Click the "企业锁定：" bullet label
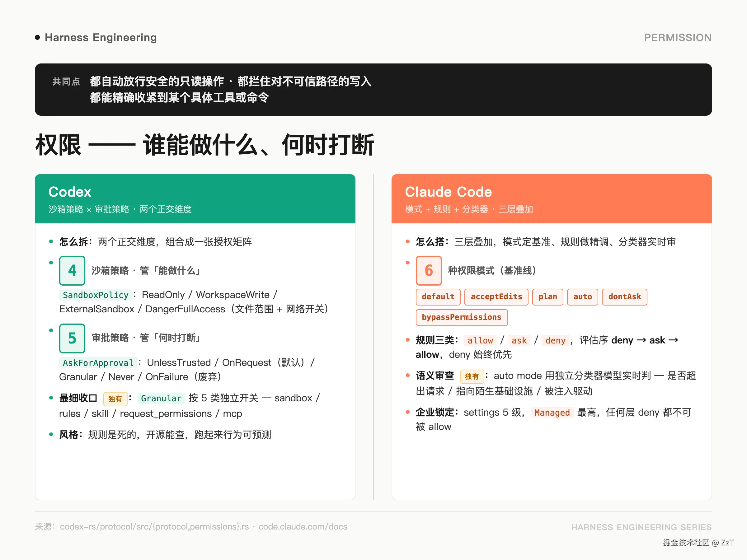747x560 pixels. coord(437,413)
